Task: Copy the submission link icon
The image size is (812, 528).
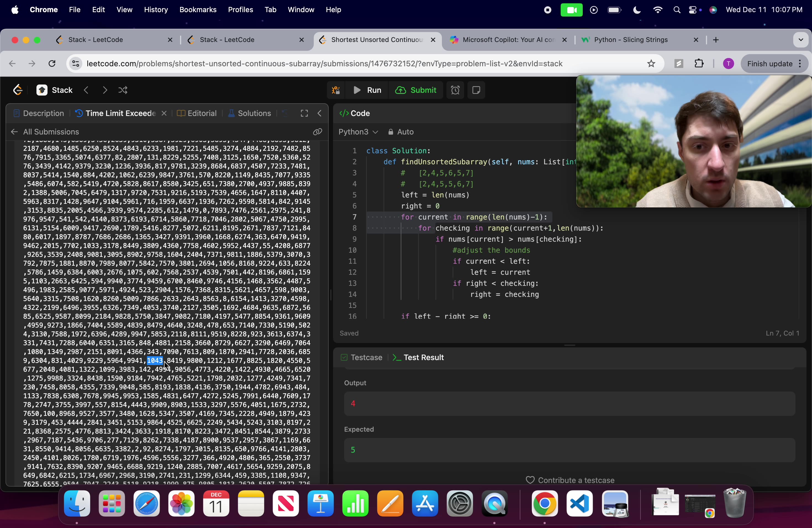Action: click(x=317, y=132)
